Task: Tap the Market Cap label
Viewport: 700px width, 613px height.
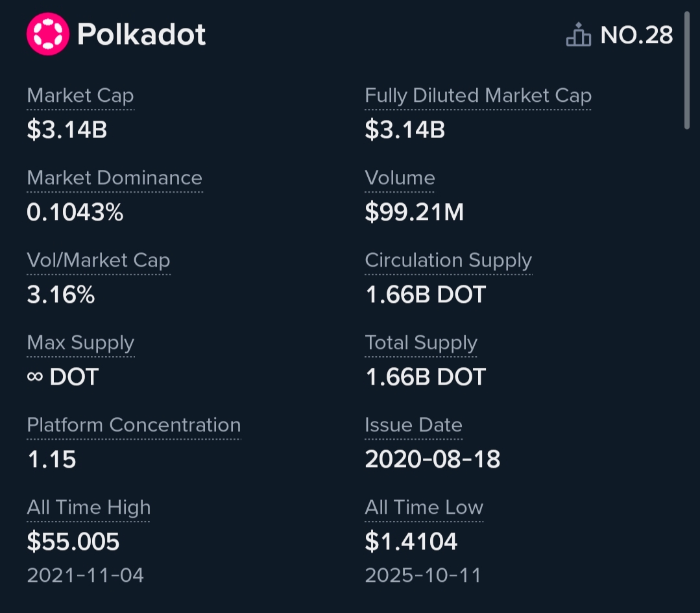Action: (x=80, y=96)
